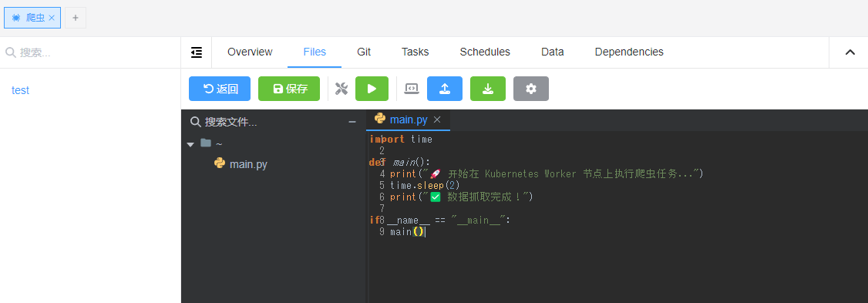The height and width of the screenshot is (303, 868).
Task: Open main.py in the file tree
Action: pos(248,164)
